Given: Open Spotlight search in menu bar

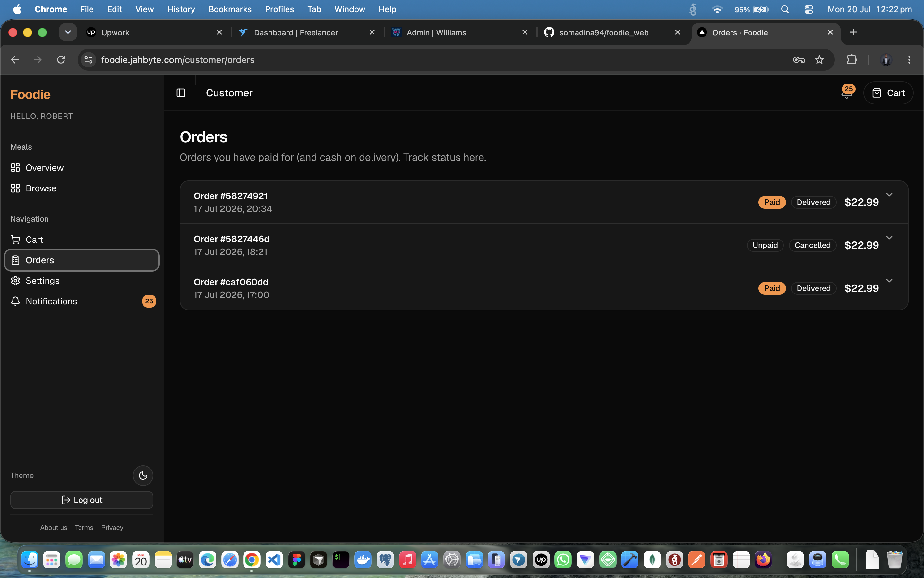Looking at the screenshot, I should click(785, 9).
